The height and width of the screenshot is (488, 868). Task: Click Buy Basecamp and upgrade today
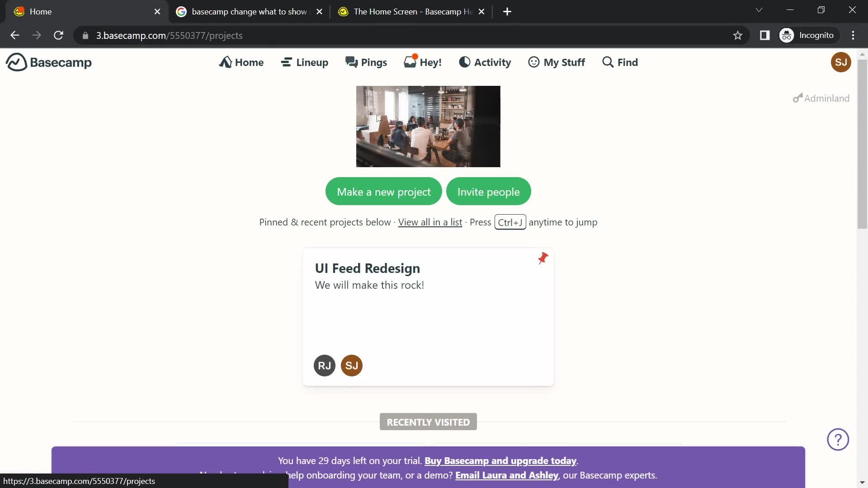pos(500,460)
